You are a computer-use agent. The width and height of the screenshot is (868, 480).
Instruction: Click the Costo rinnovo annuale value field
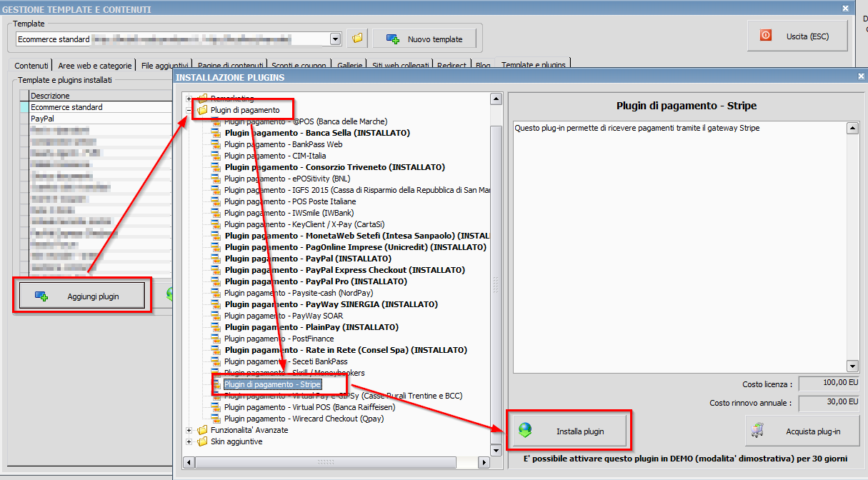coord(829,404)
